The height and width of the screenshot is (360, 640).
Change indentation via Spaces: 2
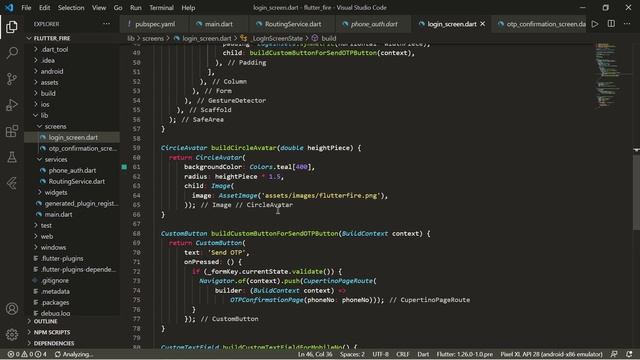pyautogui.click(x=352, y=354)
